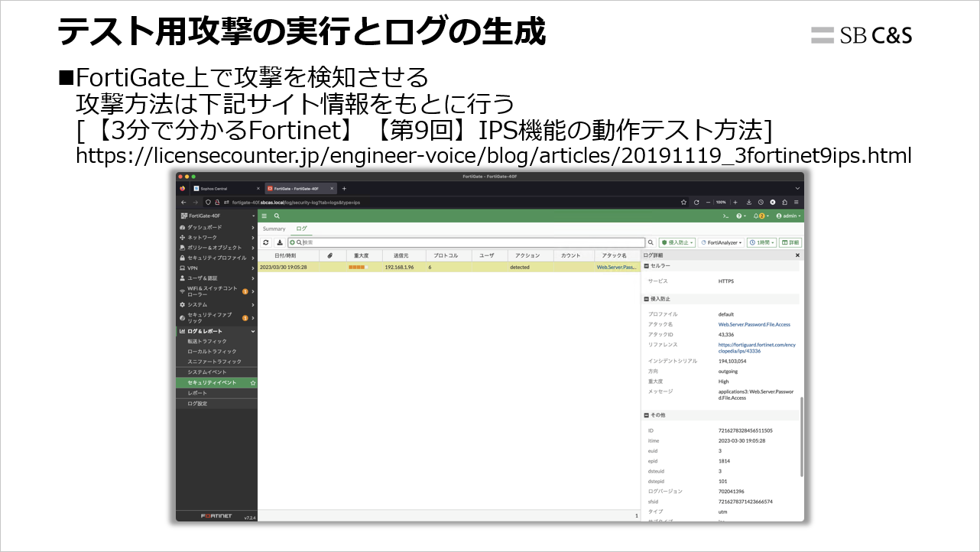The width and height of the screenshot is (980, 552).
Task: Click the green header search icon
Action: coord(277,216)
